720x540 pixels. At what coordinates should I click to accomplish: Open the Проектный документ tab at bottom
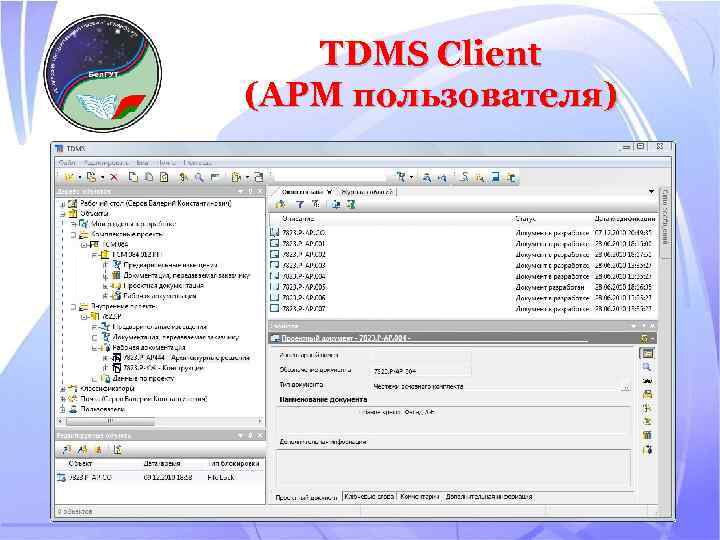tap(306, 497)
